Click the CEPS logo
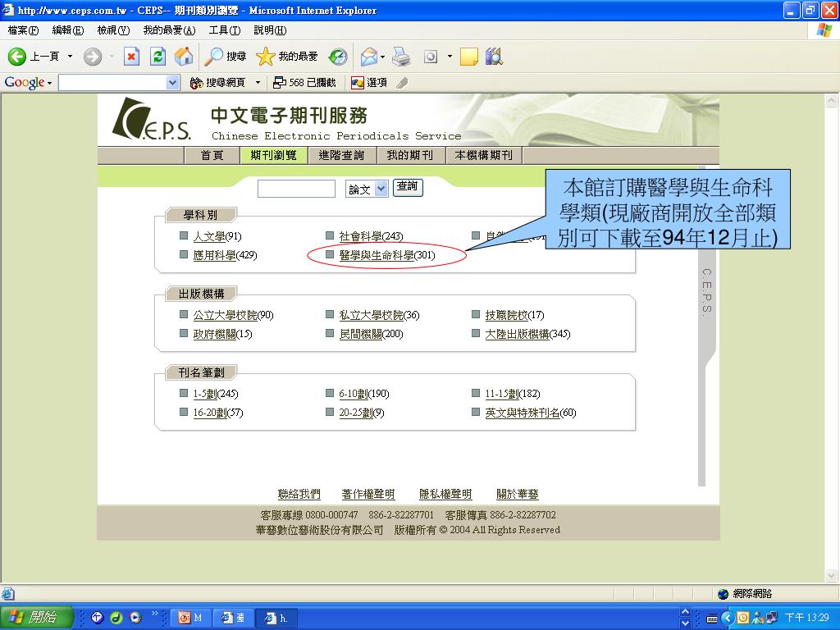 coord(151,119)
